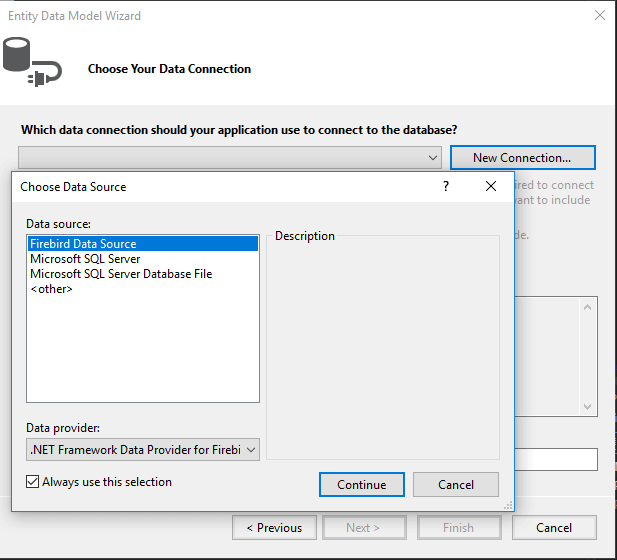This screenshot has height=560, width=617.
Task: Click the wizard scrollbar down arrow
Action: coord(587,407)
